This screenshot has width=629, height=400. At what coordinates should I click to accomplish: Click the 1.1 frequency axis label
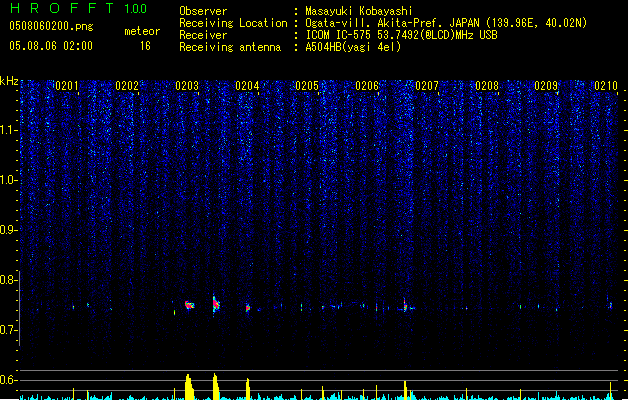click(9, 130)
